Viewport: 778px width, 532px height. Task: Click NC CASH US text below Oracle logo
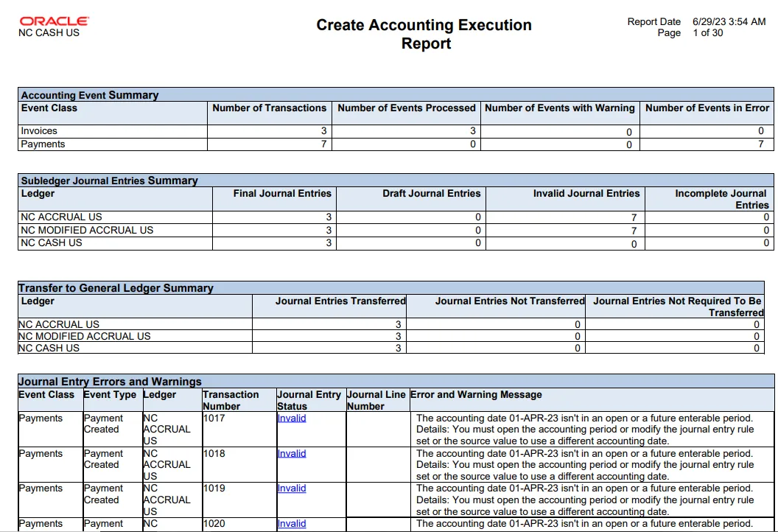click(49, 33)
